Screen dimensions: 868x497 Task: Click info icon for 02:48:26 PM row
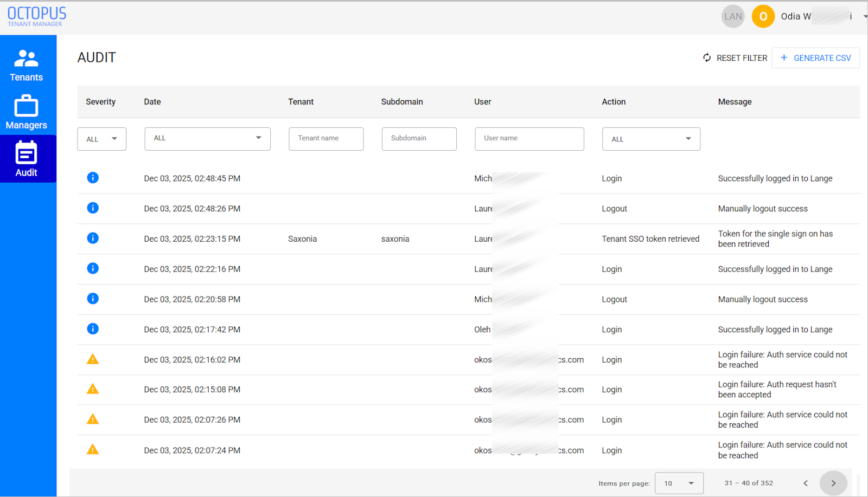click(93, 208)
